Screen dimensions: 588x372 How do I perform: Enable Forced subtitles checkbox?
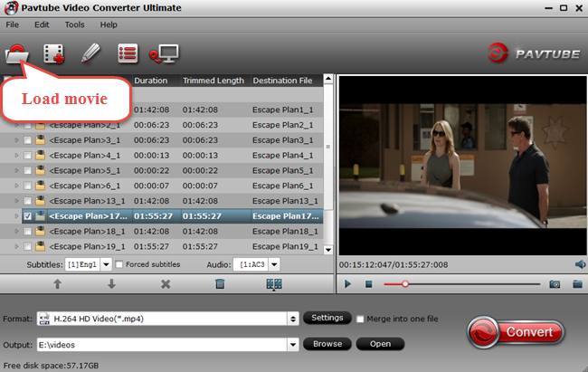(119, 264)
